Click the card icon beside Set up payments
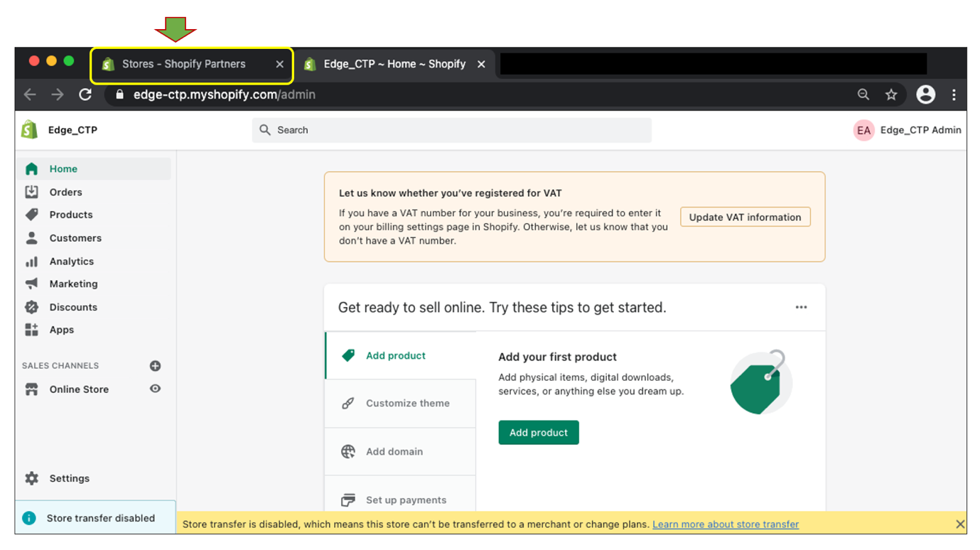Image resolution: width=980 pixels, height=550 pixels. [x=348, y=500]
